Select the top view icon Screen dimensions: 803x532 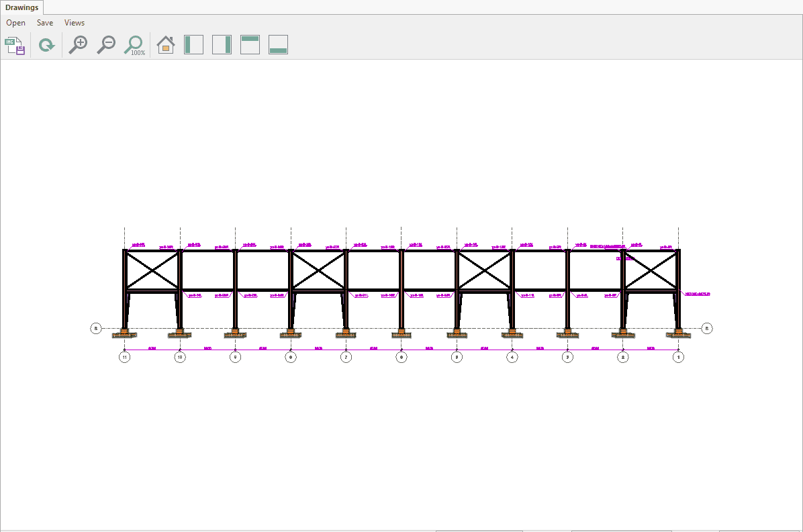250,45
